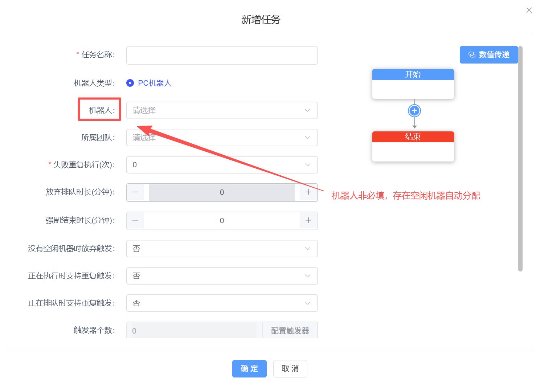Open 正在排队时支持重复触发 dropdown
540x392 pixels.
point(222,303)
